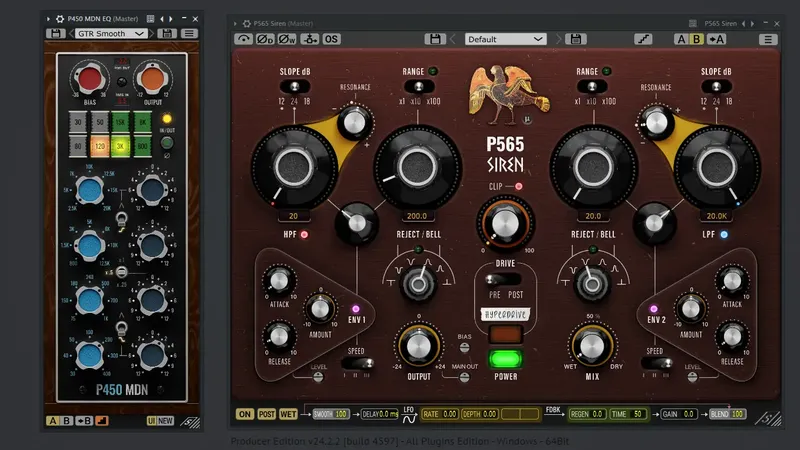
Task: Click the left RANGE x1 x10 x100 switch
Action: point(419,87)
